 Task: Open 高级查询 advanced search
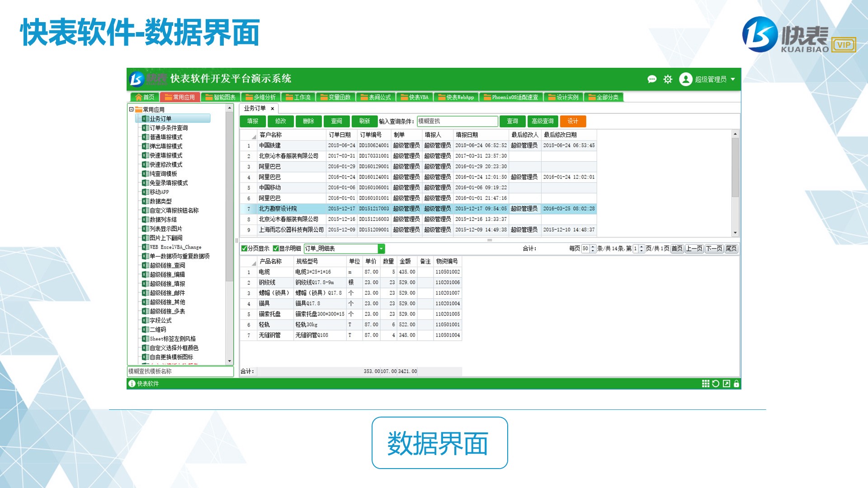[x=542, y=121]
